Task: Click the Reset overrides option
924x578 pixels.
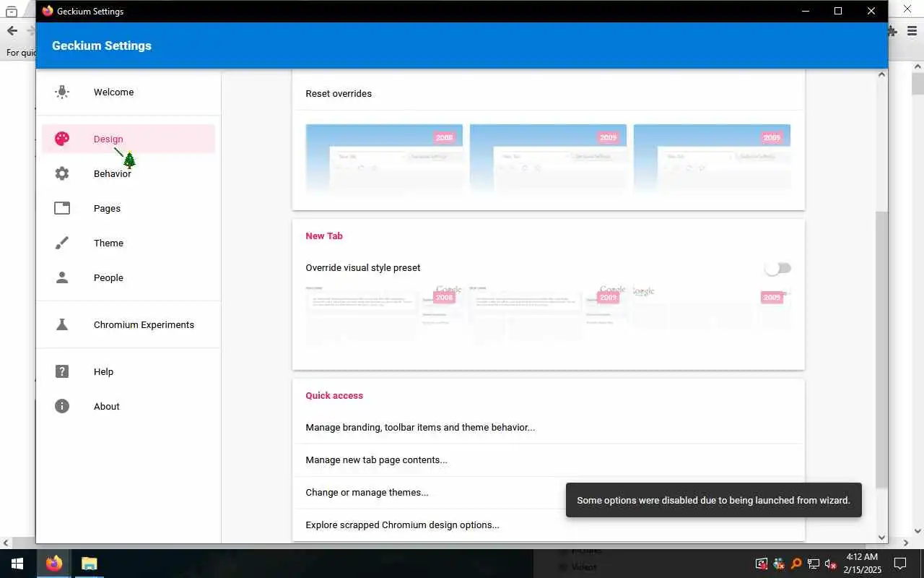Action: pos(548,93)
